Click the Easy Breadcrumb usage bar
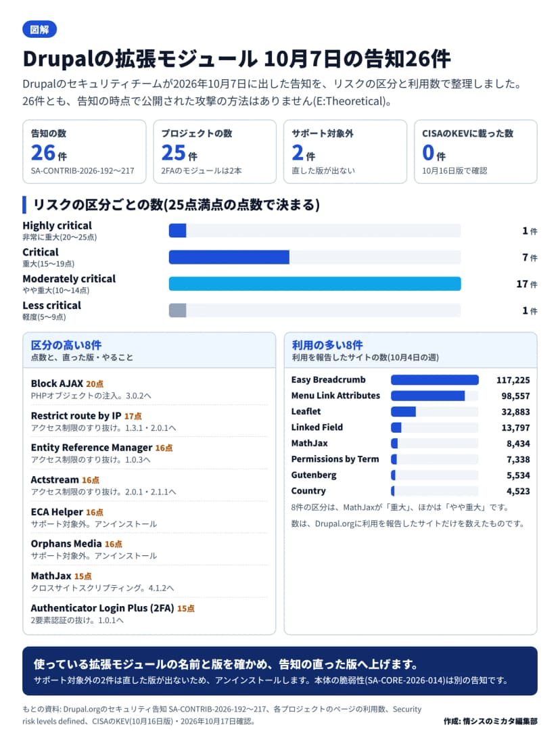Image resolution: width=560 pixels, height=744 pixels. pyautogui.click(x=435, y=379)
